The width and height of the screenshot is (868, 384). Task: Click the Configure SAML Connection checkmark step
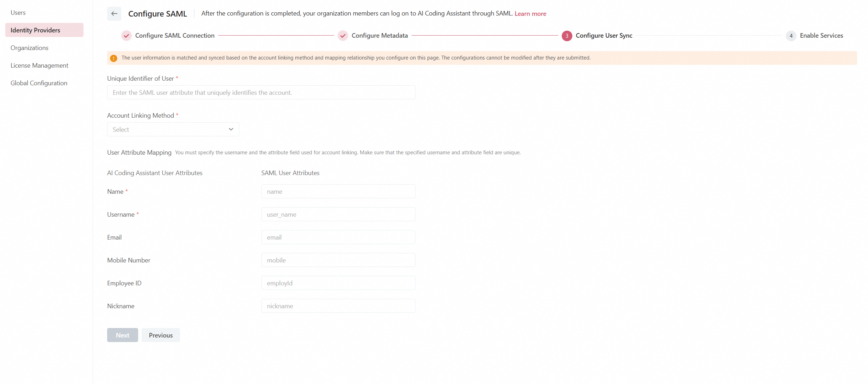pyautogui.click(x=127, y=36)
